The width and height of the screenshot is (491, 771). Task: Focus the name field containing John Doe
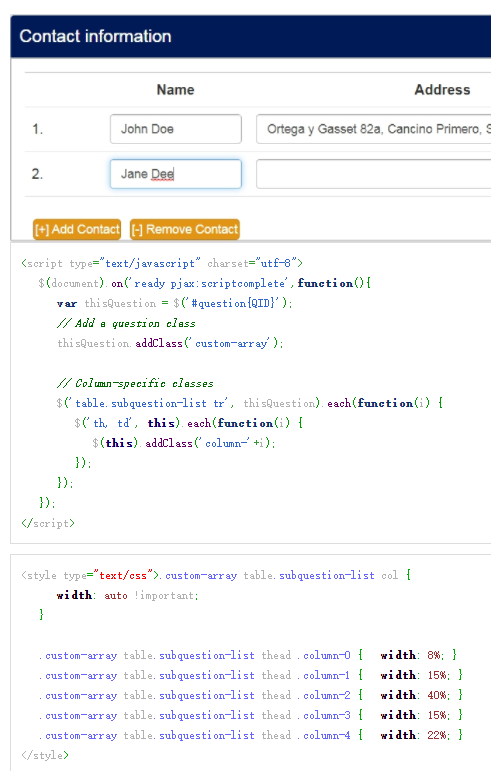pos(176,129)
